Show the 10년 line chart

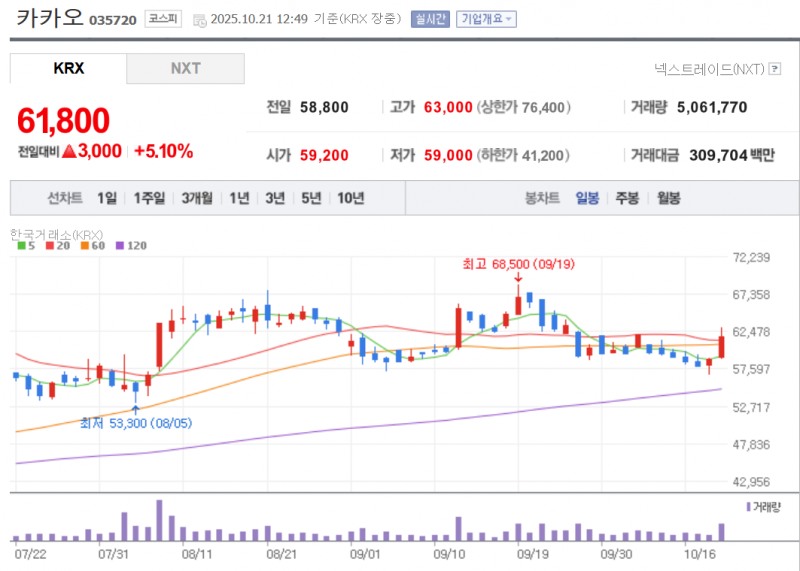point(350,198)
